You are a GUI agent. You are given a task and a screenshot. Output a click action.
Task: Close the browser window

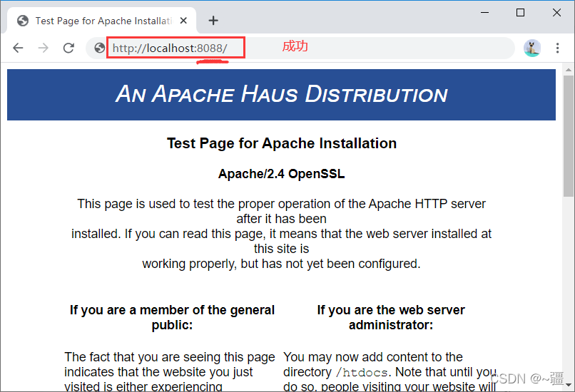pyautogui.click(x=556, y=13)
